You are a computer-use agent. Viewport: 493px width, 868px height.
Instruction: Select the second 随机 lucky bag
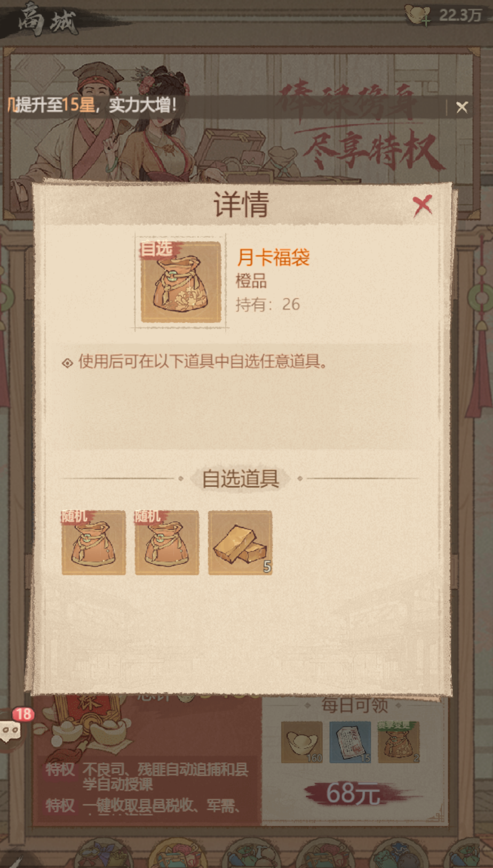tap(167, 542)
